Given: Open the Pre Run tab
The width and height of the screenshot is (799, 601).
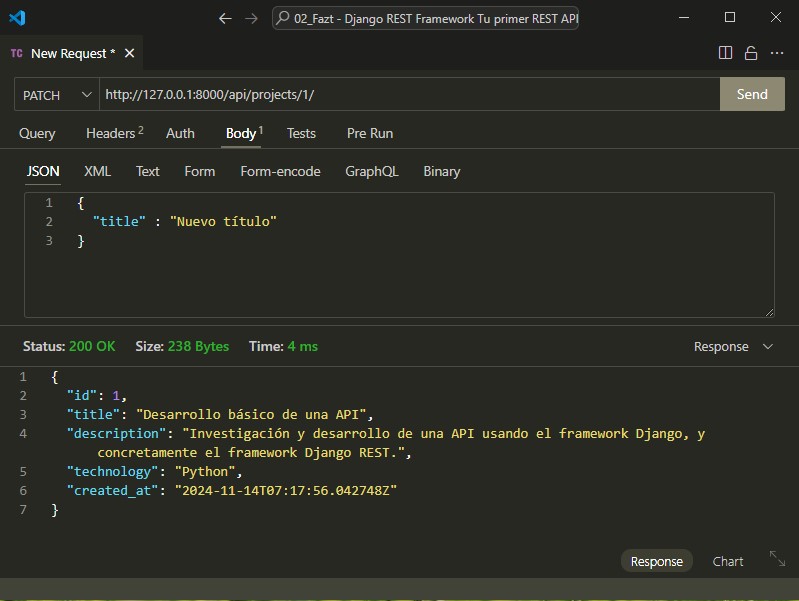Looking at the screenshot, I should [x=370, y=134].
